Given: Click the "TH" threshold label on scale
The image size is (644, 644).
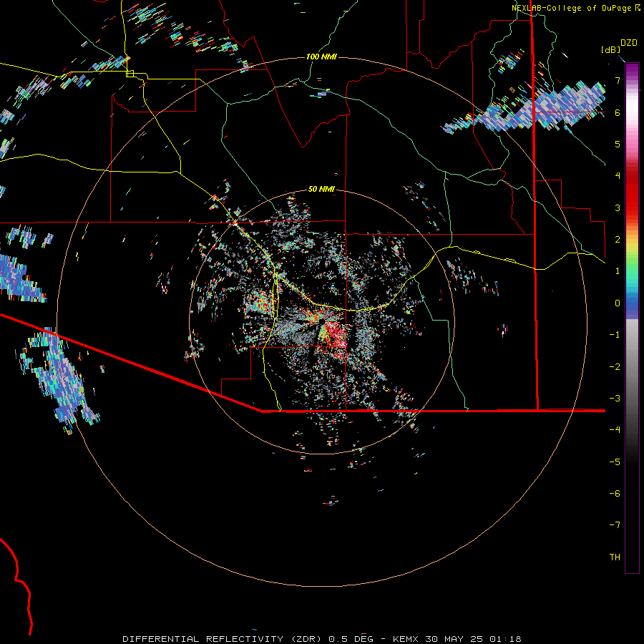Looking at the screenshot, I should coord(615,557).
